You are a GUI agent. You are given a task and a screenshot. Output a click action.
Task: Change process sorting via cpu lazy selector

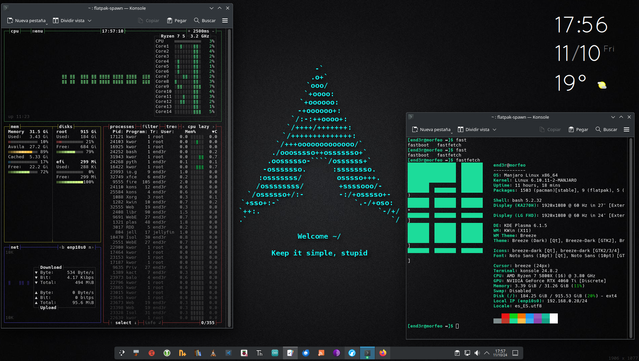pos(198,126)
